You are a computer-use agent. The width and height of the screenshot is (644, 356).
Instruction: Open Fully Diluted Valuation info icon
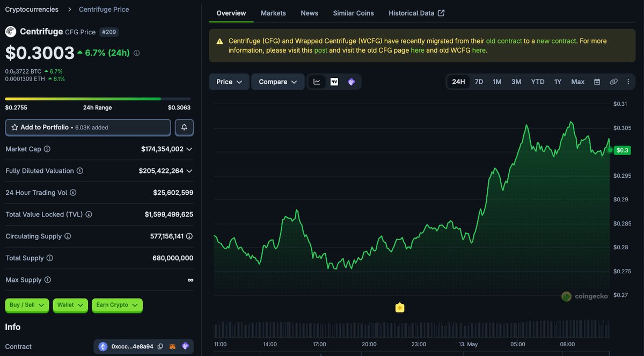click(80, 171)
